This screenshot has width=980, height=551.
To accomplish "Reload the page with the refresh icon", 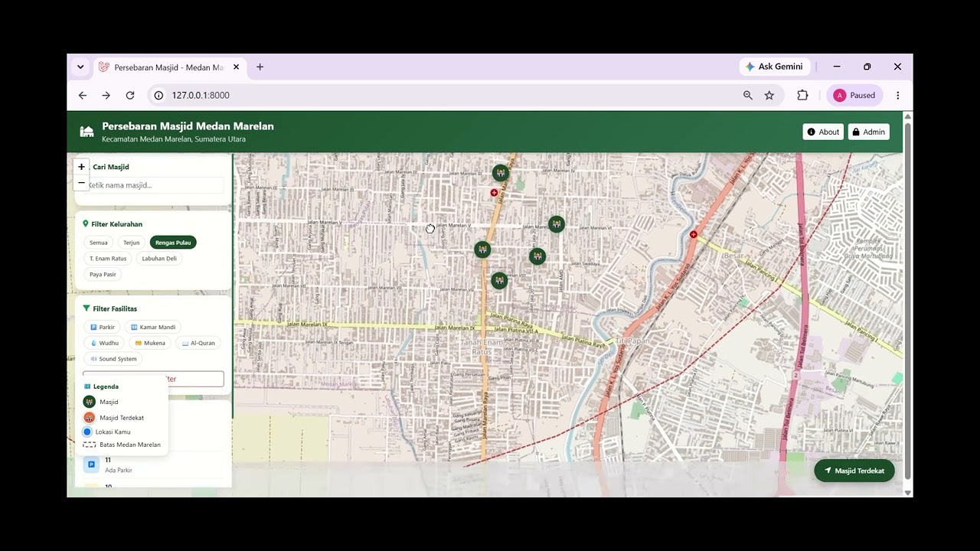I will click(x=130, y=96).
